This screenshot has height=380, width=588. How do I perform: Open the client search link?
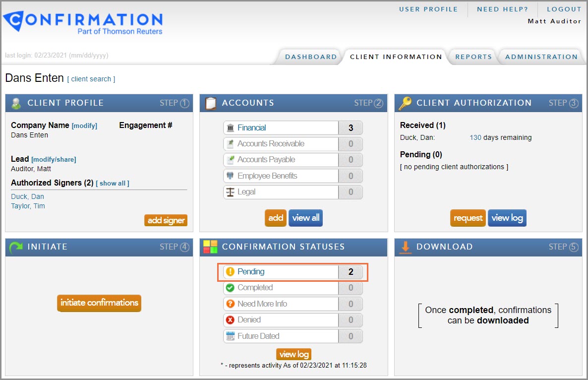tap(91, 79)
